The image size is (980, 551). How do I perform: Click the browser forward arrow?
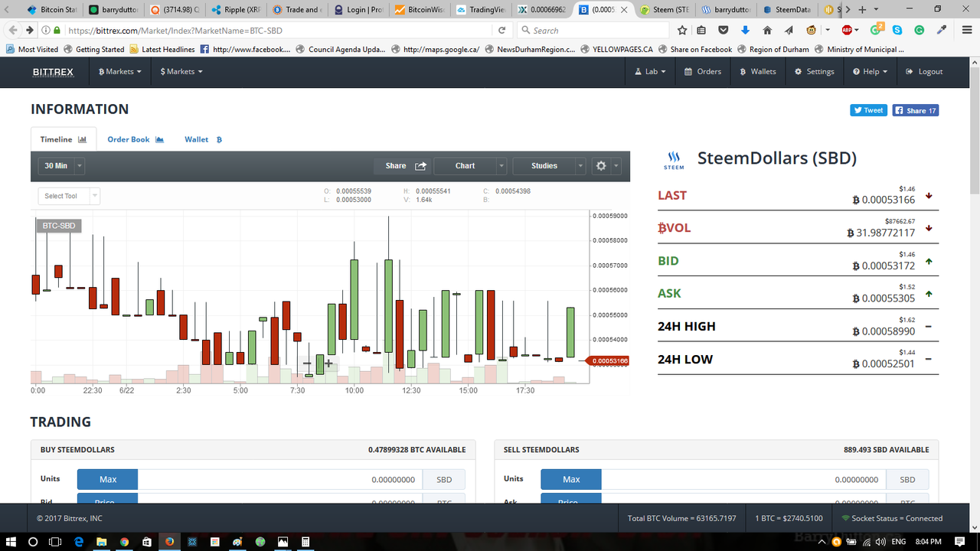point(29,30)
